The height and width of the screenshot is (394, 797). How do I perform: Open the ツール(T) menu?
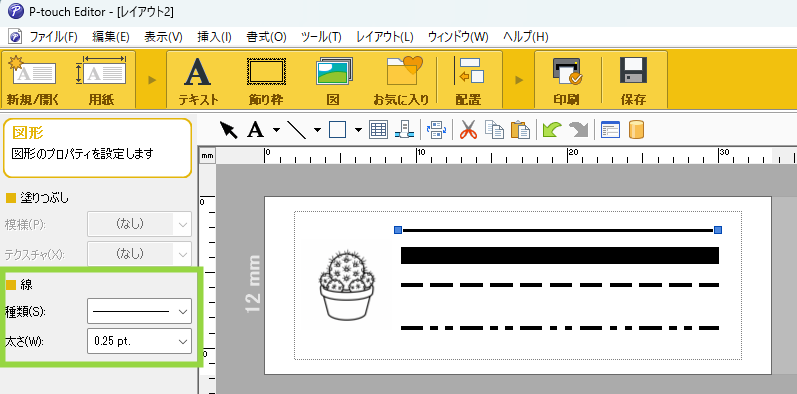(x=321, y=37)
